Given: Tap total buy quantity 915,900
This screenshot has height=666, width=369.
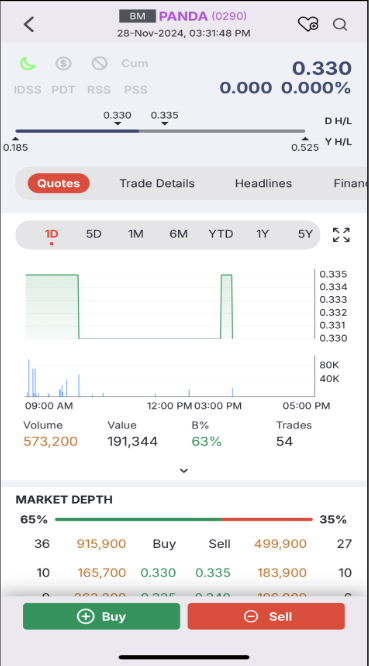Looking at the screenshot, I should 101,544.
